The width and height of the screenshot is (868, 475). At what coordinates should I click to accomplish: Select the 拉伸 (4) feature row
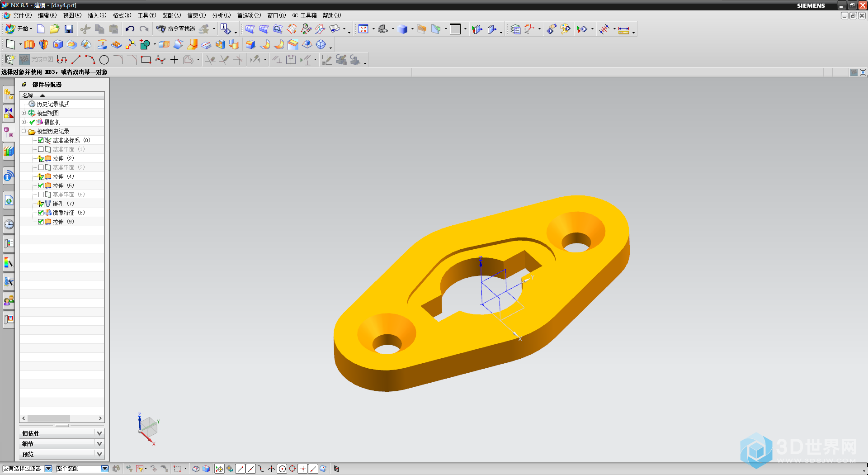pyautogui.click(x=63, y=176)
